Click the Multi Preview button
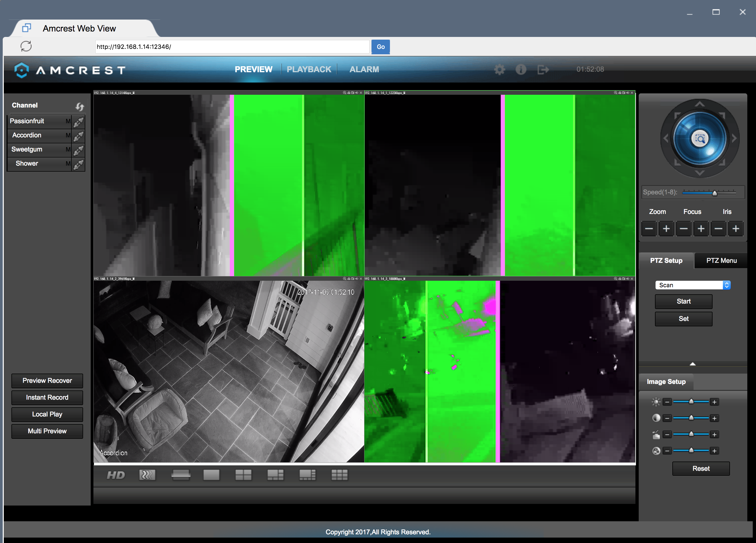The image size is (756, 543). 47,431
